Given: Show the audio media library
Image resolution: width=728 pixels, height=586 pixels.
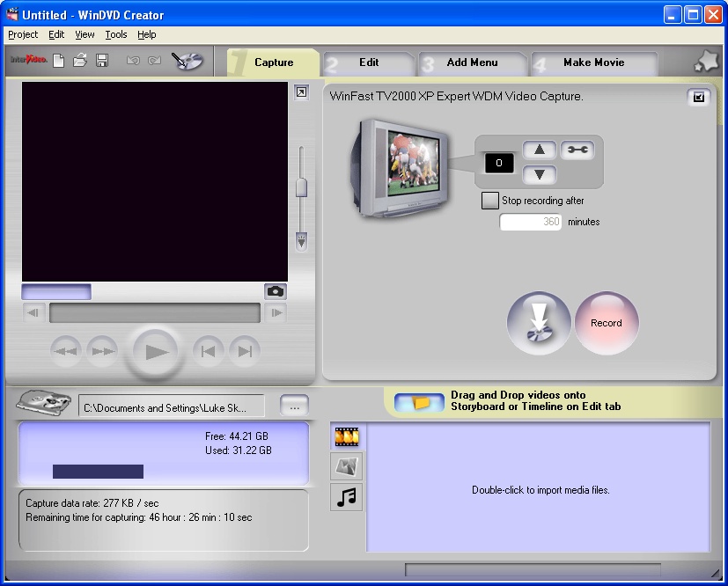Looking at the screenshot, I should pos(346,497).
